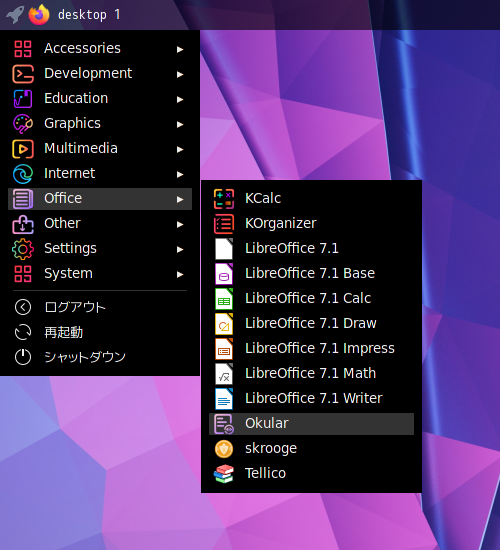The width and height of the screenshot is (500, 550).
Task: Click the KOrganizer icon
Action: click(224, 224)
